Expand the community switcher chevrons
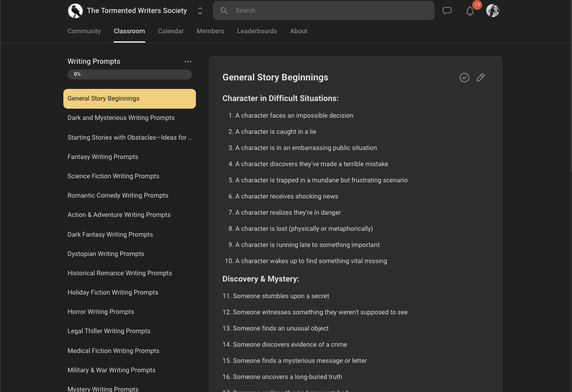This screenshot has height=392, width=572. (x=200, y=11)
